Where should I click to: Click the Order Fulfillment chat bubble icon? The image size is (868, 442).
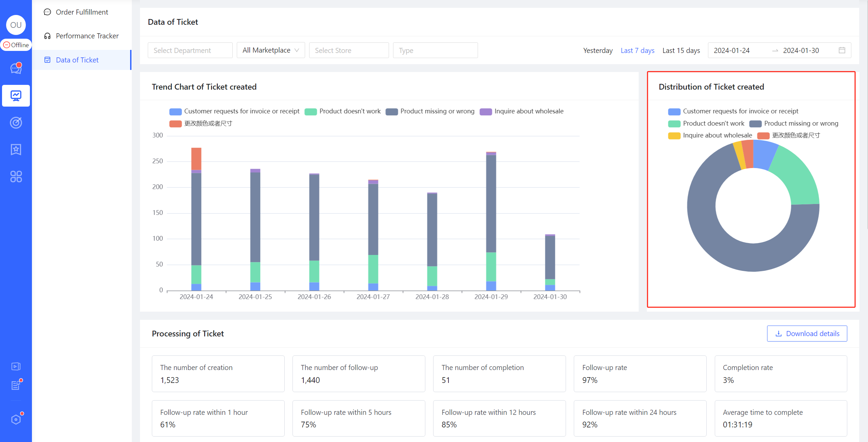47,12
